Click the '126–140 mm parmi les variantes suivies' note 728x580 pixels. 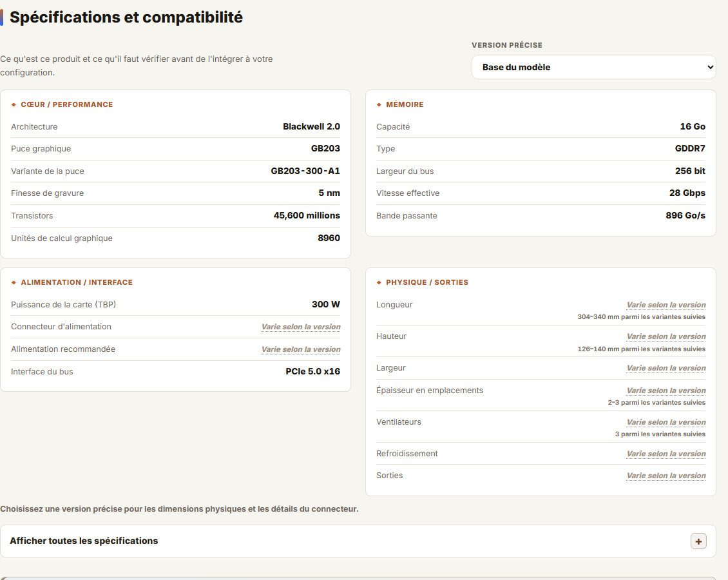point(642,349)
